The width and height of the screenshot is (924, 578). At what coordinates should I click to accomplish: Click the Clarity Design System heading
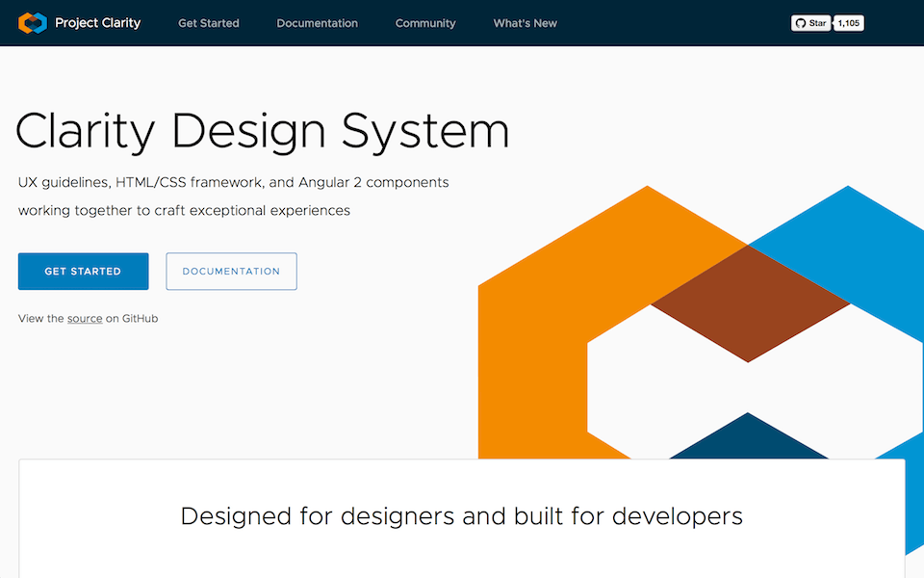(262, 132)
